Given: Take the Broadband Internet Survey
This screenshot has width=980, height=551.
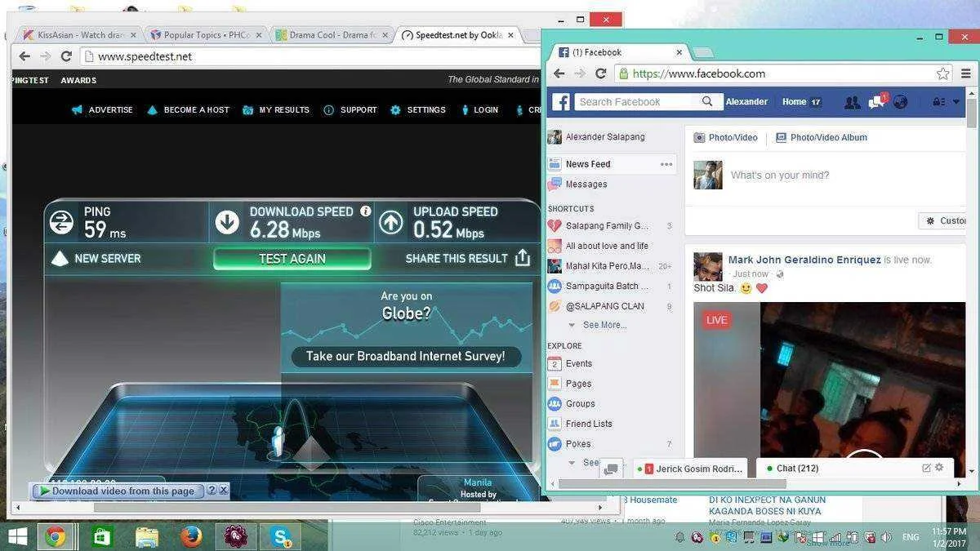Looking at the screenshot, I should point(406,356).
